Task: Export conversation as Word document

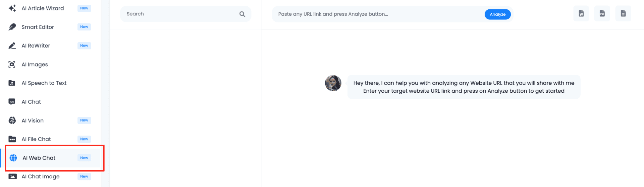Action: click(x=581, y=14)
